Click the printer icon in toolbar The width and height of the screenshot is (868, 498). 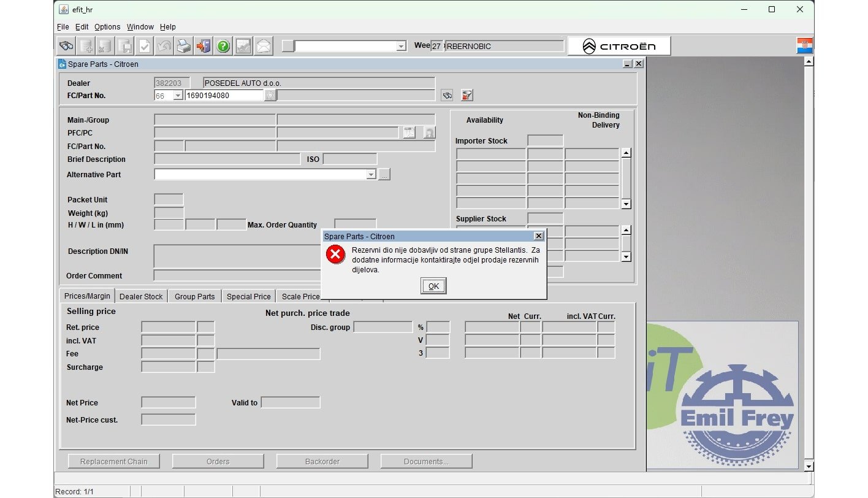pos(184,46)
